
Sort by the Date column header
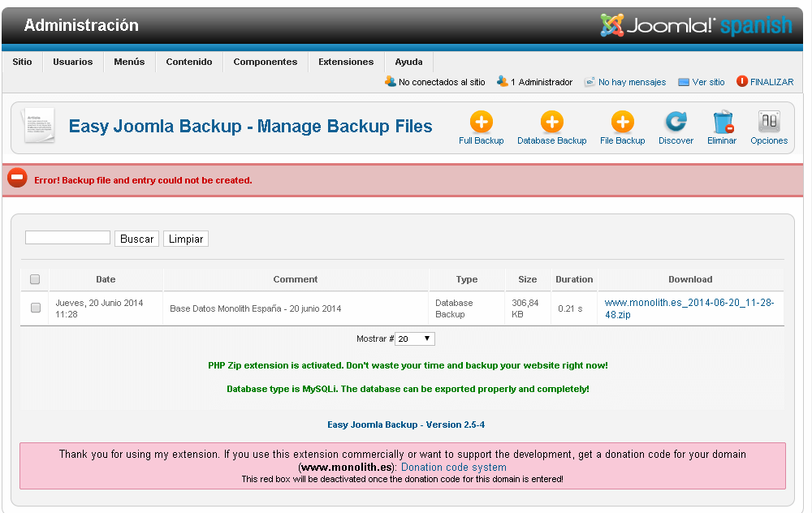[106, 279]
